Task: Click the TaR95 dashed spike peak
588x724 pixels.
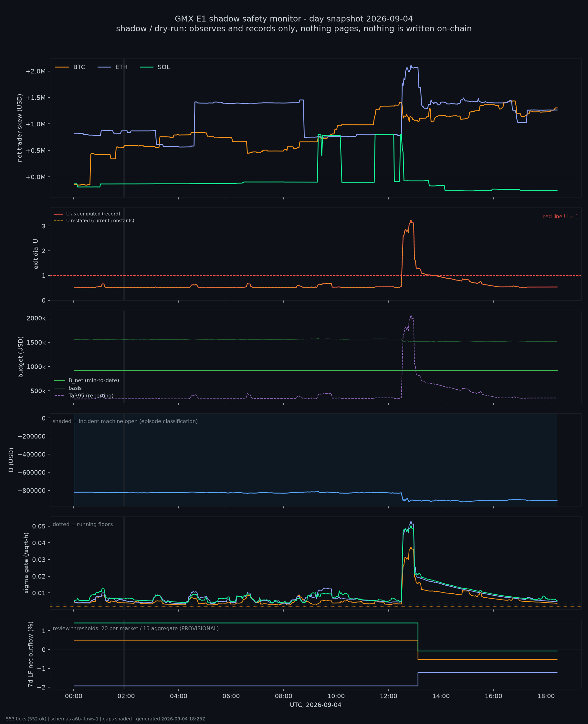Action: (x=411, y=315)
